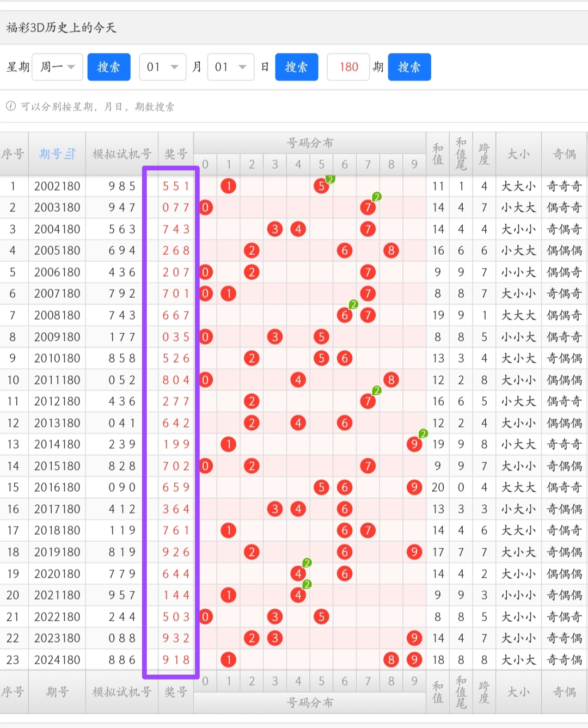Click the page title 福彩3D历史上的今天

(x=62, y=28)
